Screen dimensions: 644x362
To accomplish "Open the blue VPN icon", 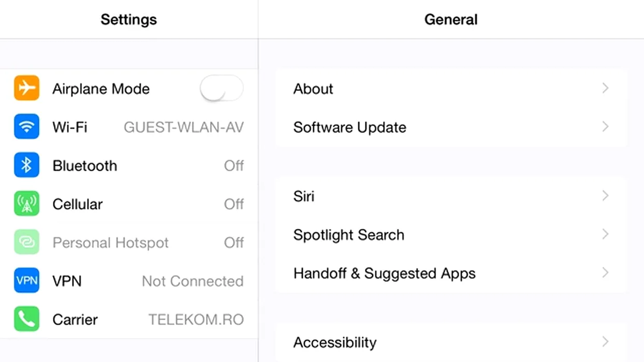I will coord(26,281).
